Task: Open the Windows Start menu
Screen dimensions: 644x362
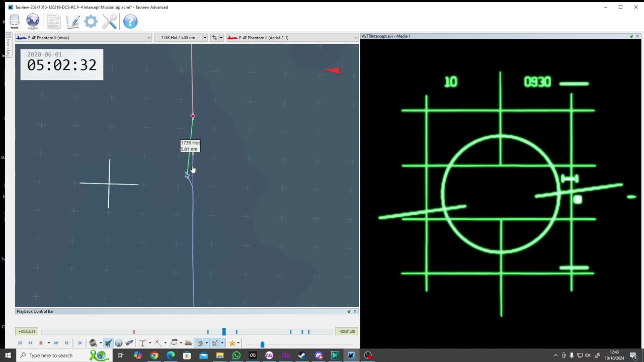Action: [x=8, y=355]
